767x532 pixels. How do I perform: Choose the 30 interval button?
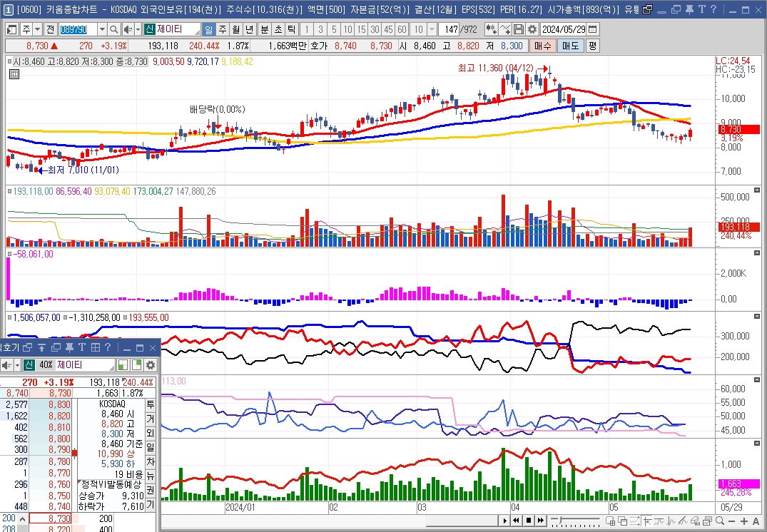tap(375, 29)
